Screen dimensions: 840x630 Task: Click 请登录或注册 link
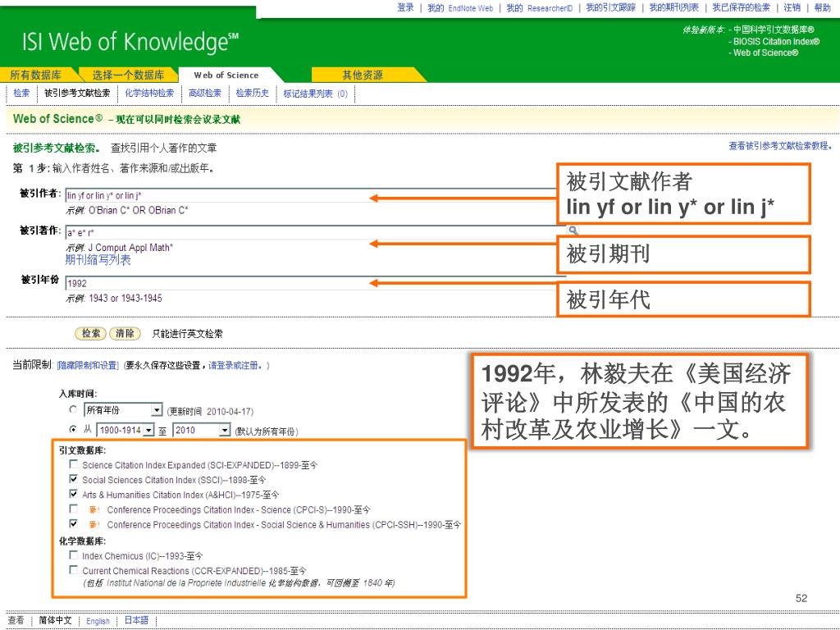[235, 365]
